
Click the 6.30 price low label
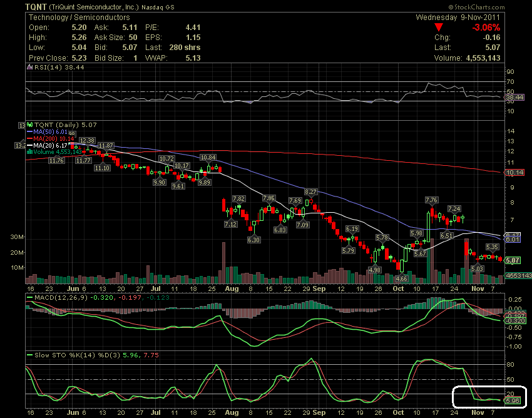tap(253, 240)
